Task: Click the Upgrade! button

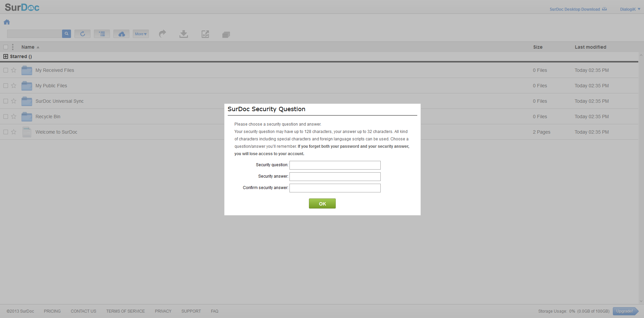Action: pyautogui.click(x=625, y=311)
